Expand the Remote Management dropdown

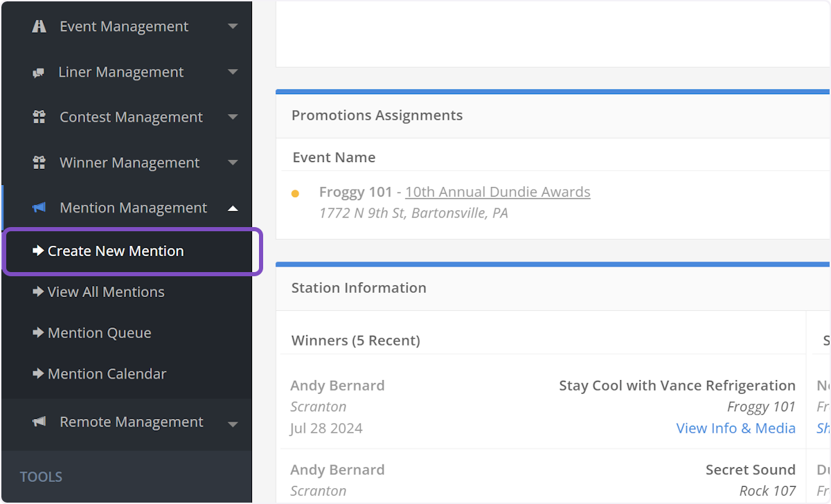pos(233,422)
